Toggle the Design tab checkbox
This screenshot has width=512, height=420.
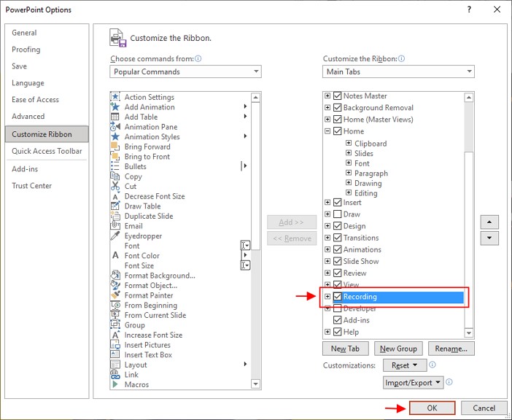pyautogui.click(x=337, y=226)
